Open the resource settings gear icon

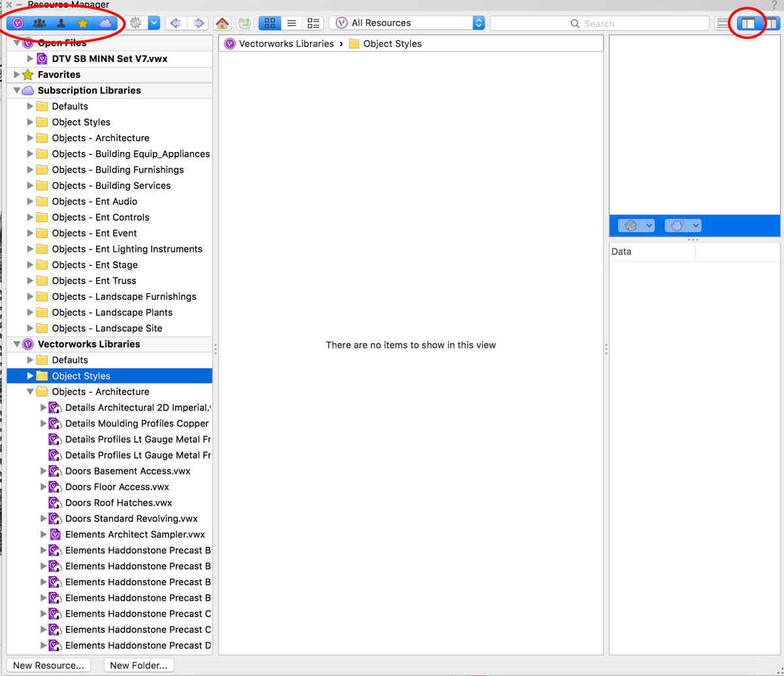[x=137, y=22]
